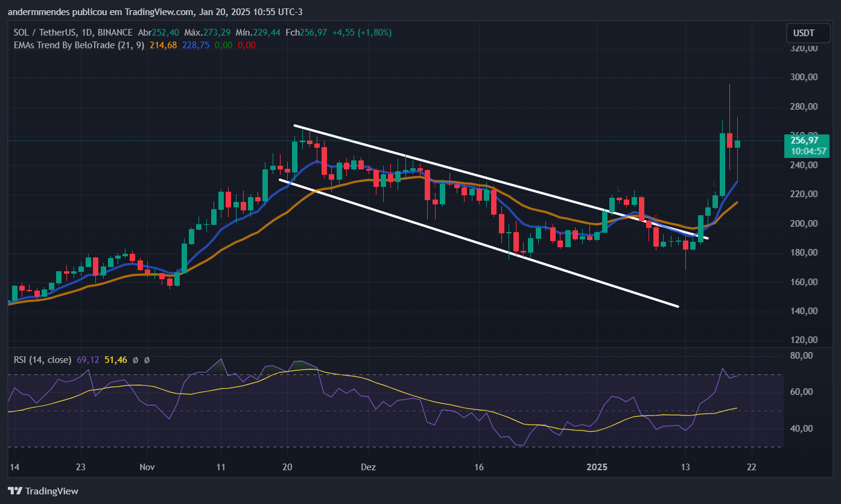The height and width of the screenshot is (504, 841).
Task: Click the blue EMA value 228,75
Action: point(195,45)
